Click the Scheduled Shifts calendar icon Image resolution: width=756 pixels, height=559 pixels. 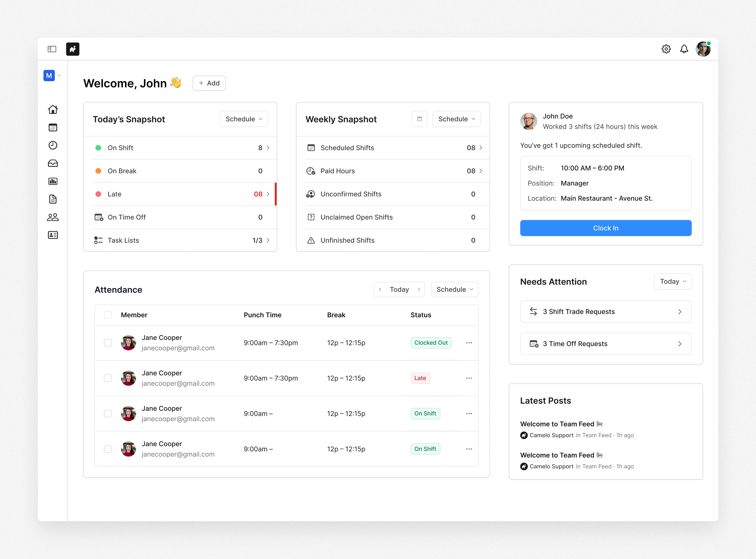(311, 148)
